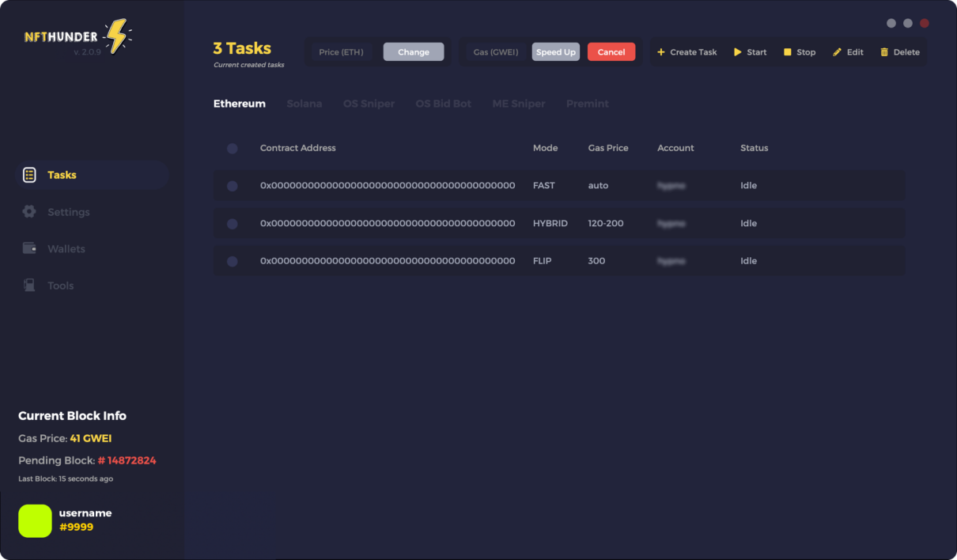The image size is (957, 560).
Task: Toggle the select-all circle in table header
Action: [232, 149]
